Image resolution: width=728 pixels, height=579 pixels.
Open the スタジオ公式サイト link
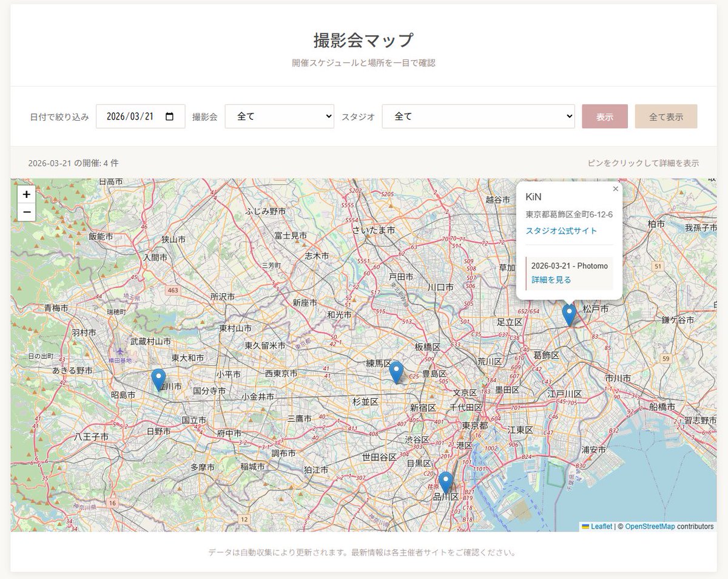pos(561,231)
